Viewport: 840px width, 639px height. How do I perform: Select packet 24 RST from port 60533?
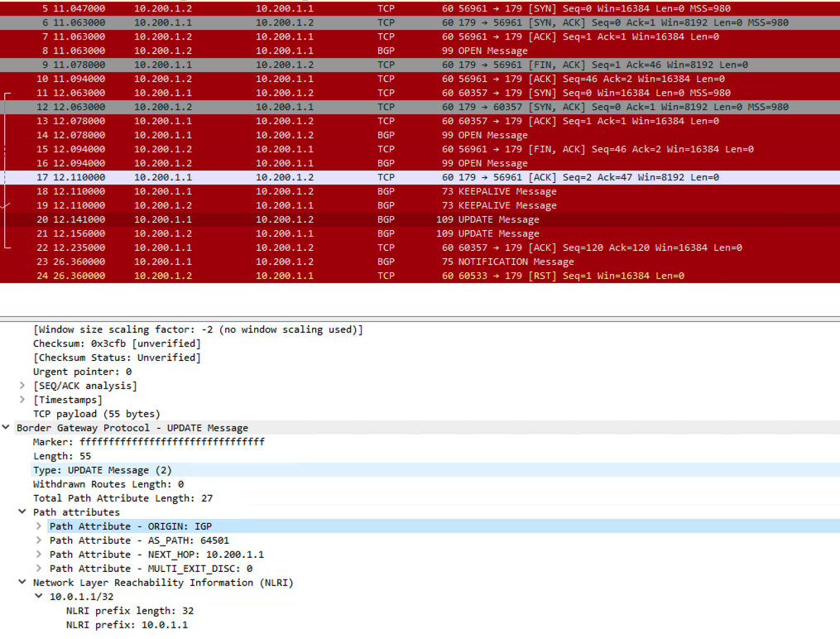coord(420,276)
